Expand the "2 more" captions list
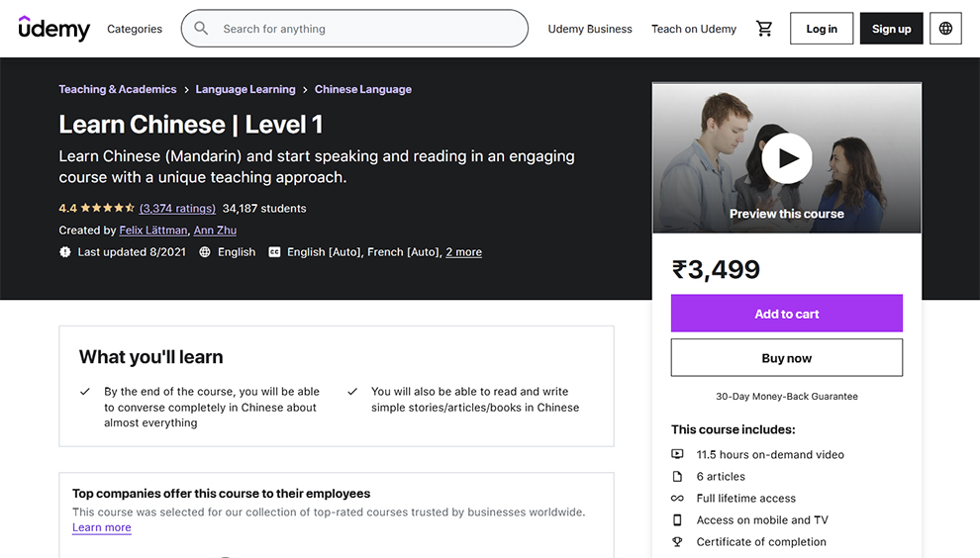980x558 pixels. pyautogui.click(x=463, y=252)
